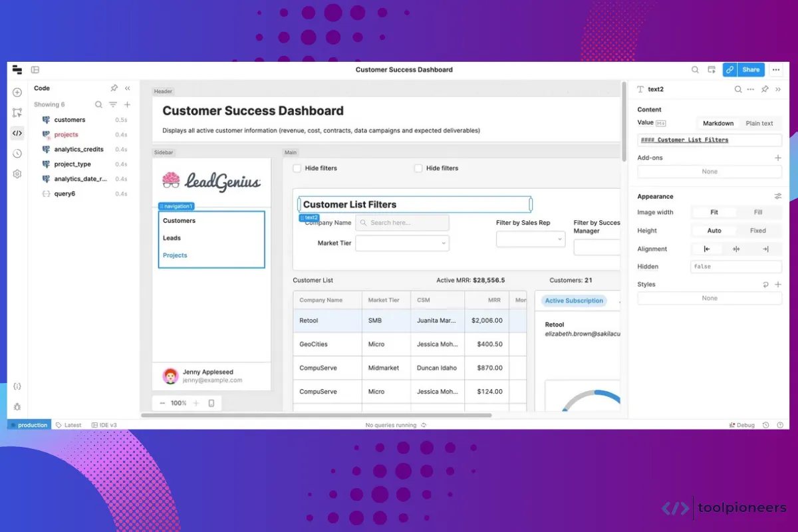Select the Active Subscription tab
This screenshot has width=798, height=532.
(x=574, y=301)
